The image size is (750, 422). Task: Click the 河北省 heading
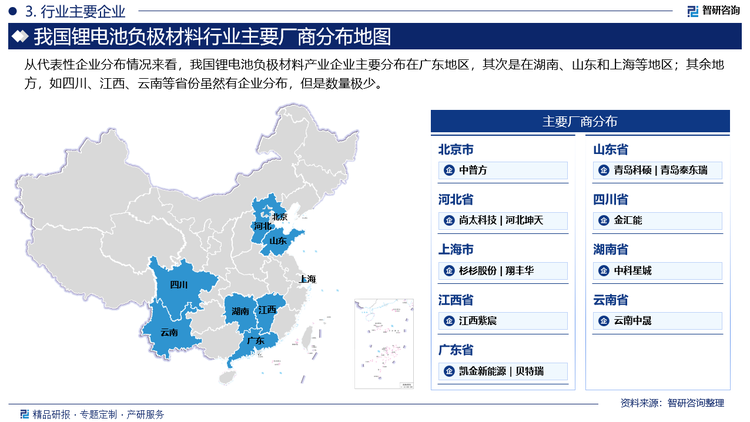[456, 200]
